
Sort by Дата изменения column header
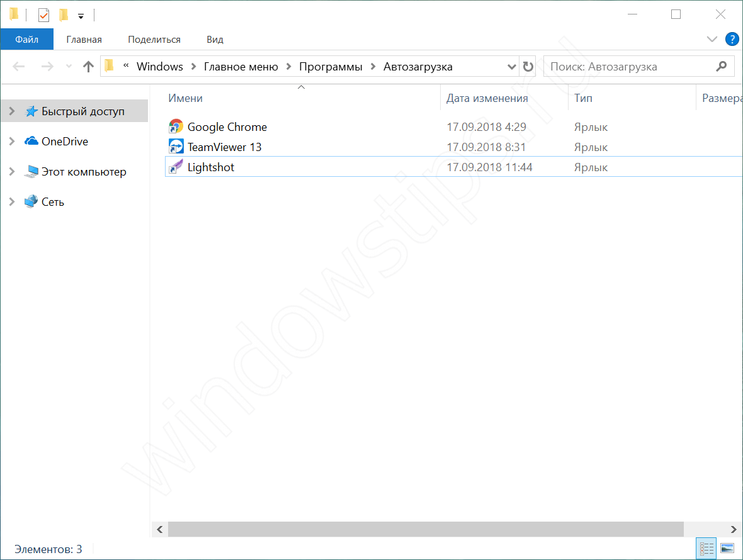(487, 98)
